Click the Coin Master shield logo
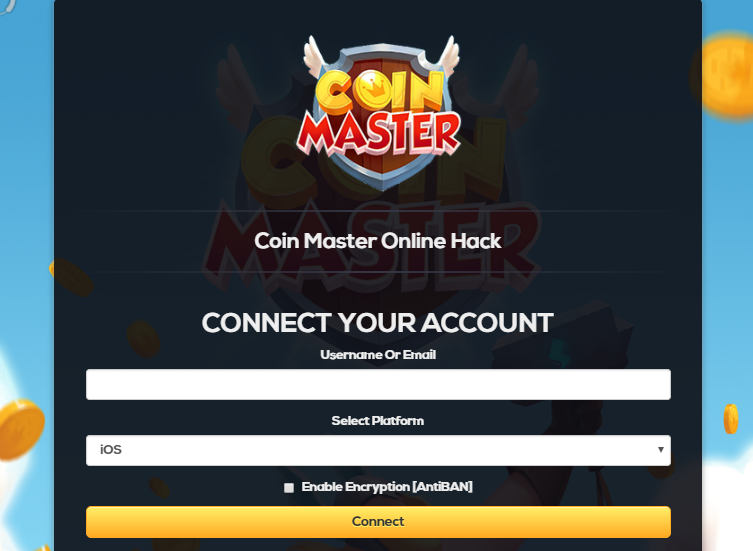This screenshot has height=551, width=753. click(x=381, y=113)
